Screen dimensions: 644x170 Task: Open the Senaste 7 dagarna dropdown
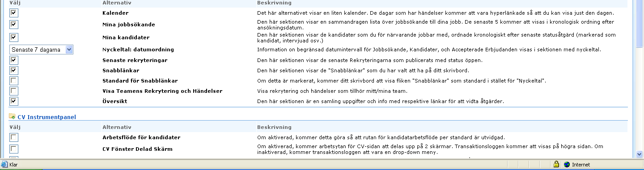42,50
